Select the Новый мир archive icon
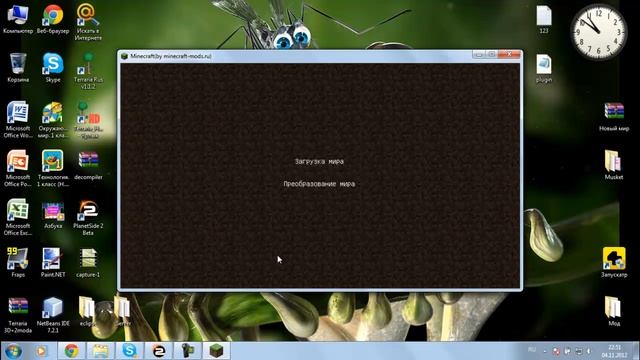The image size is (640, 360). pyautogui.click(x=614, y=117)
